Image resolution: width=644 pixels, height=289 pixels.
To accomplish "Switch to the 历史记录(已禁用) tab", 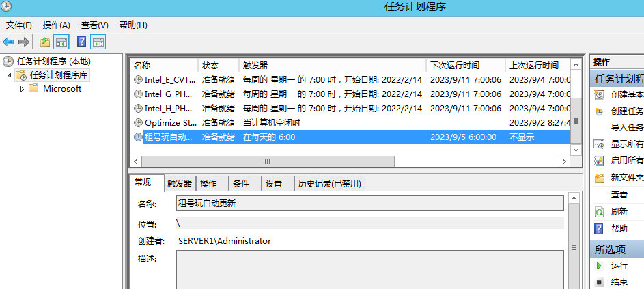I will 330,184.
